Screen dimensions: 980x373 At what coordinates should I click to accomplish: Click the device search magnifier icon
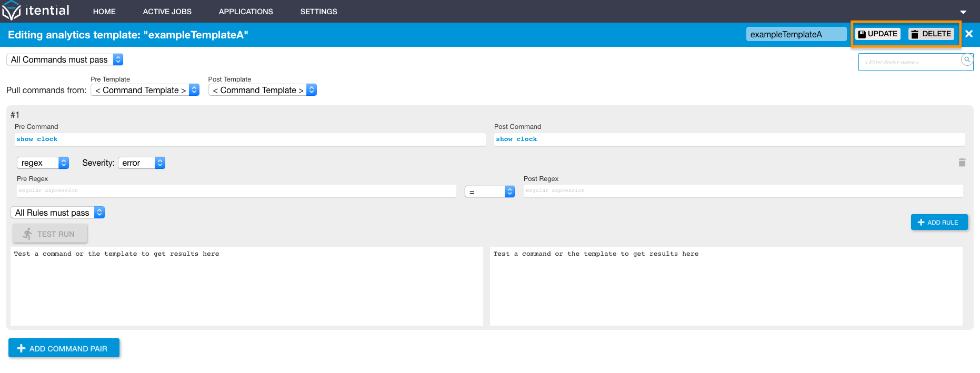967,59
